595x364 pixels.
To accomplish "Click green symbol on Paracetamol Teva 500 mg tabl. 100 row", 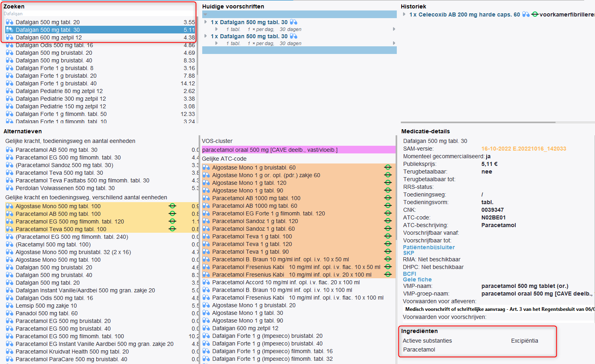I will click(x=172, y=229).
